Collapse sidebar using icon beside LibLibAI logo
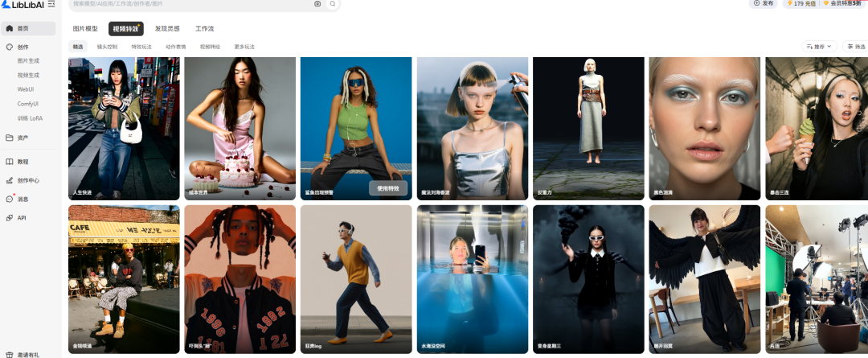This screenshot has height=358, width=868. [51, 5]
